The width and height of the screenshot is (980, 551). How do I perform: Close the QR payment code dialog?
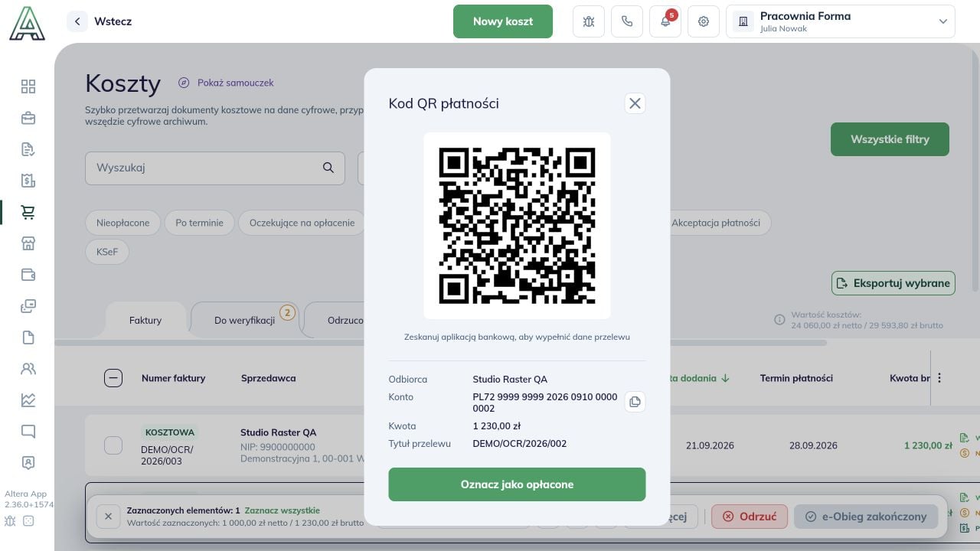pos(635,103)
